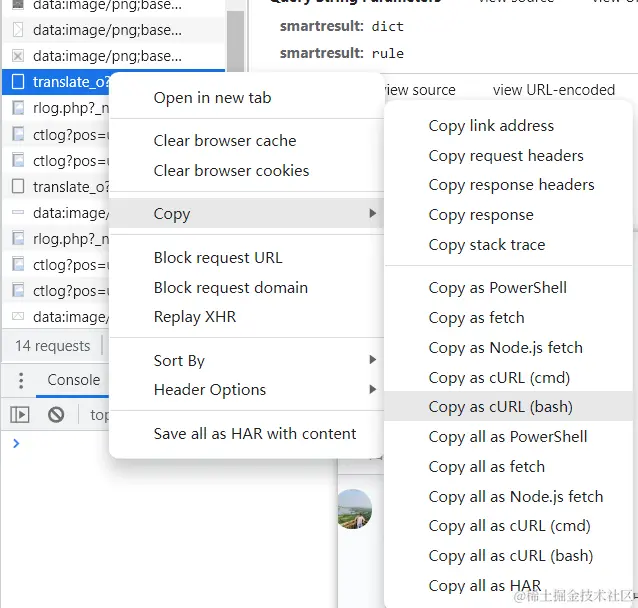This screenshot has height=608, width=638.
Task: Click the partially hidden view source link
Action: click(x=420, y=90)
